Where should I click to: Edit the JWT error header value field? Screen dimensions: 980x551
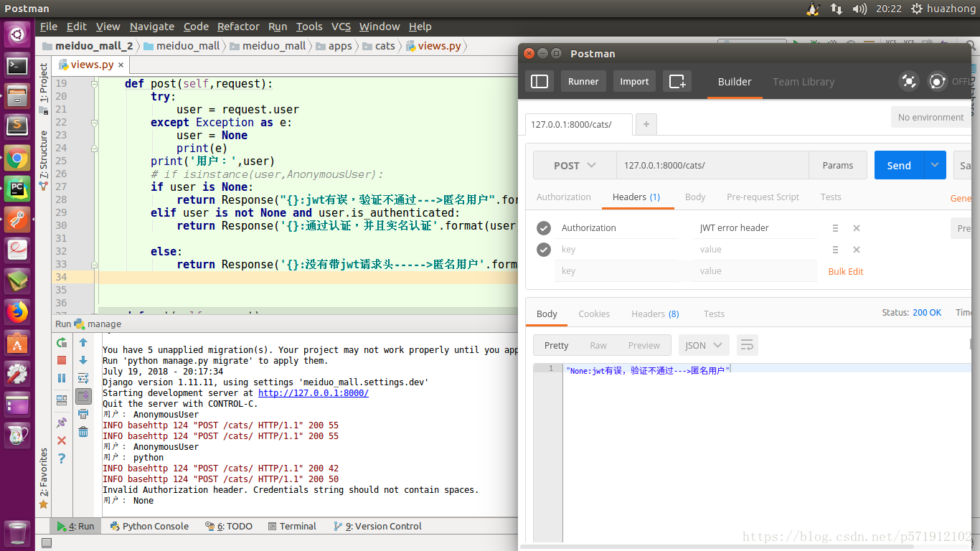[755, 228]
